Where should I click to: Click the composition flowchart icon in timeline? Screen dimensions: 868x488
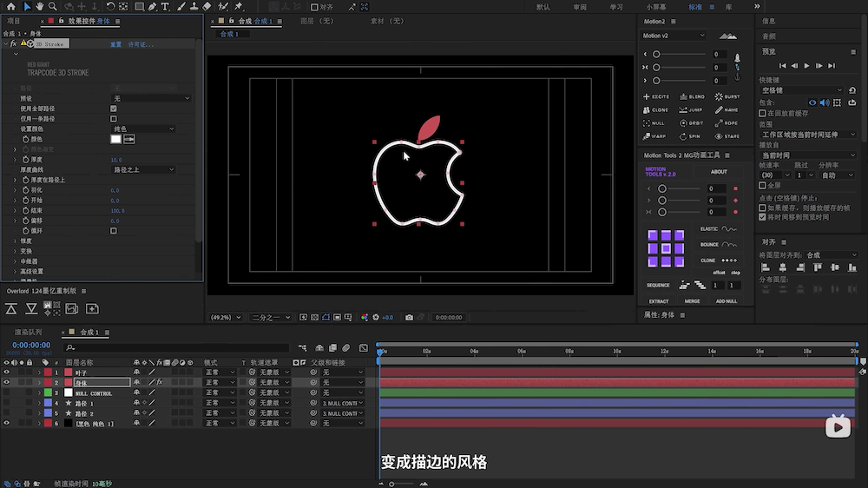pyautogui.click(x=303, y=348)
